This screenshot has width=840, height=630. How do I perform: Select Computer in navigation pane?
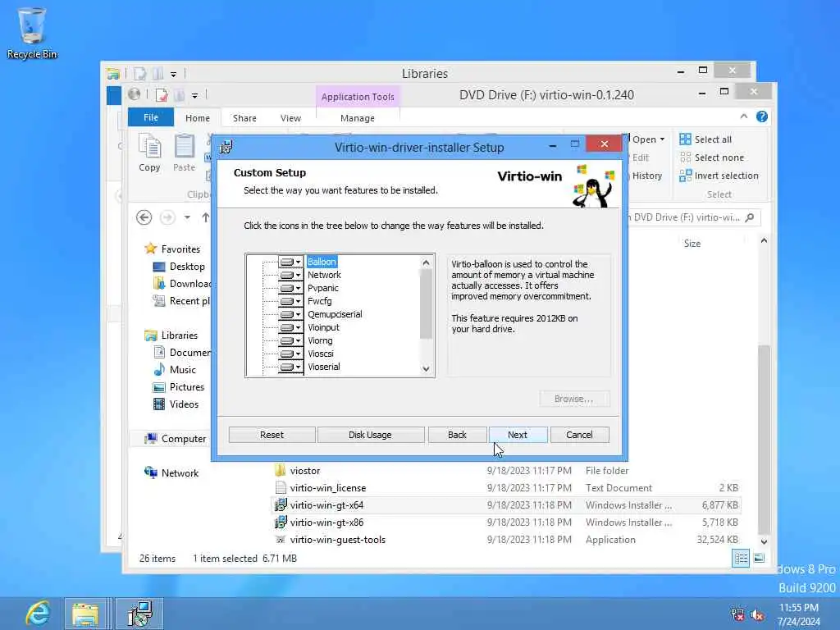[175, 439]
